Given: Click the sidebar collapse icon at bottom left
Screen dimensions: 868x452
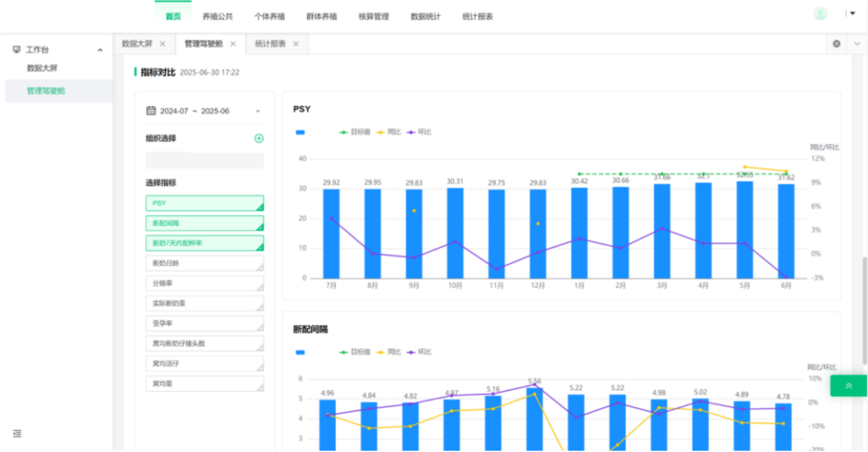Looking at the screenshot, I should coord(18,434).
